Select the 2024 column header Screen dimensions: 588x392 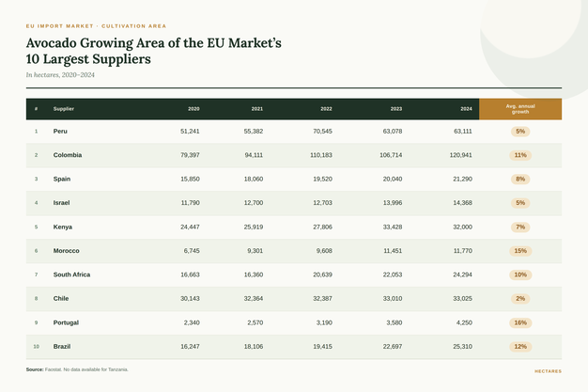pos(466,109)
